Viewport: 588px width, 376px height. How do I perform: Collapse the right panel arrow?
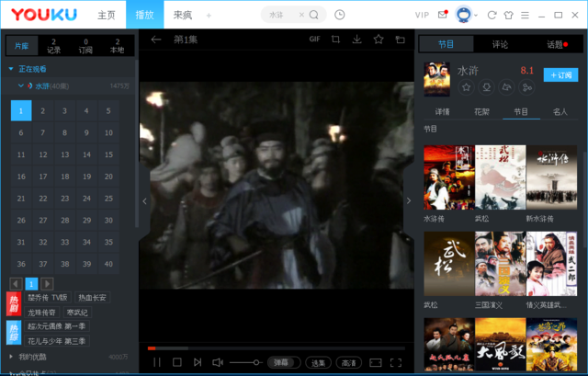click(409, 201)
